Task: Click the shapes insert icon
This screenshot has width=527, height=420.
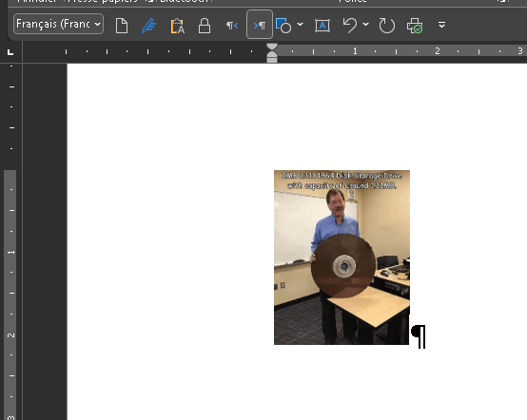Action: [283, 26]
